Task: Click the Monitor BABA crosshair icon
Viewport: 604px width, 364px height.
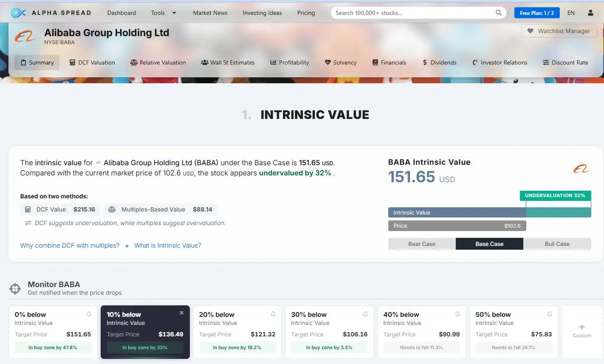Action: 15,288
